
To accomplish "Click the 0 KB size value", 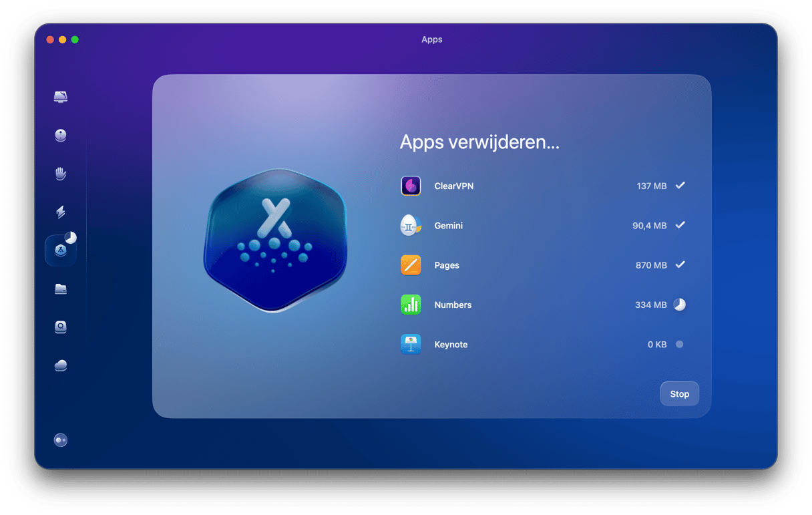I will (x=657, y=345).
